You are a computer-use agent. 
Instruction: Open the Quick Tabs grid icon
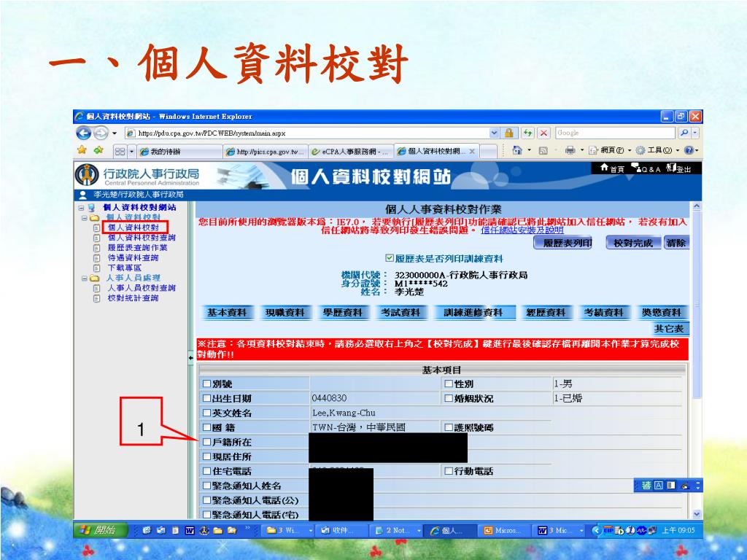pos(120,152)
